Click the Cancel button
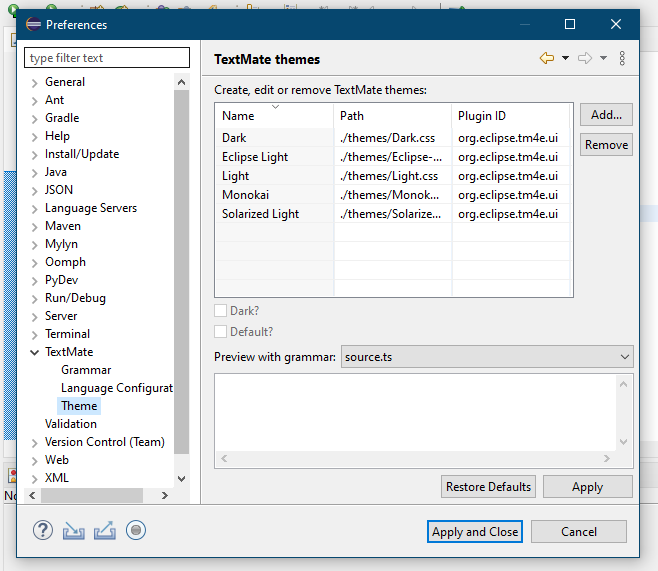This screenshot has height=571, width=658. tap(579, 532)
